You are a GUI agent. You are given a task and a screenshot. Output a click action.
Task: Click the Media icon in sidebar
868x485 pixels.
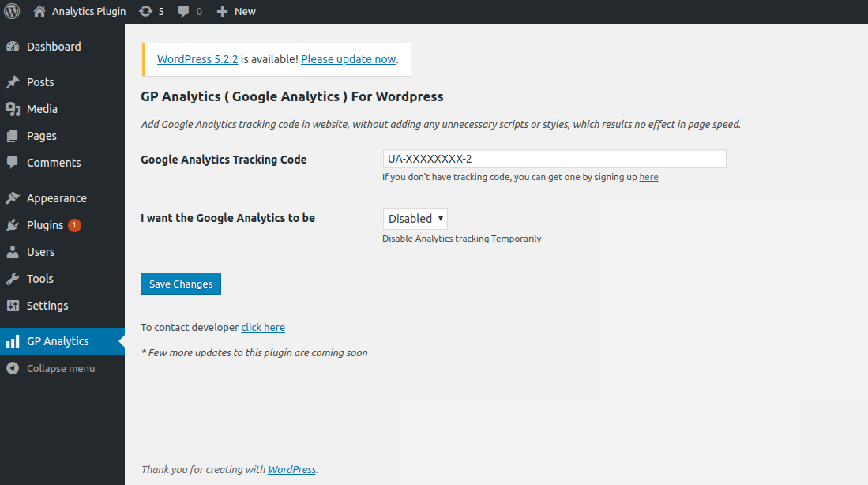coord(13,109)
